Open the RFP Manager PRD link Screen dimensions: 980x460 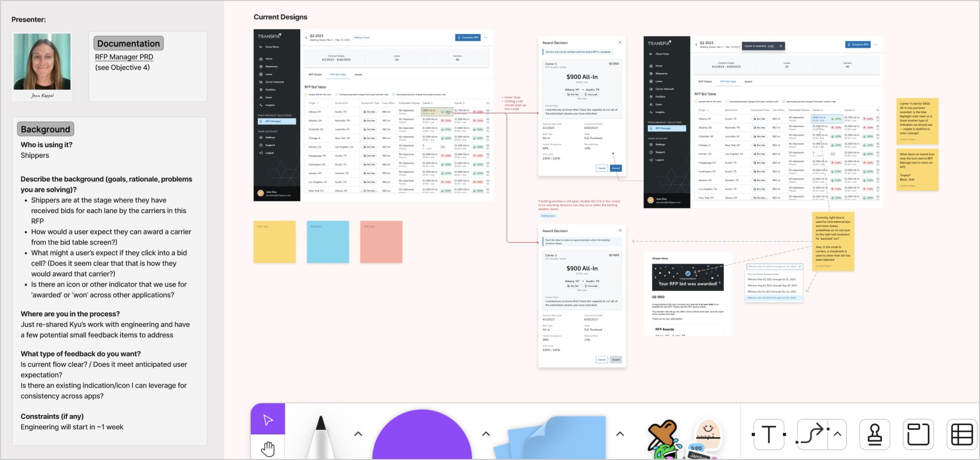(x=124, y=57)
